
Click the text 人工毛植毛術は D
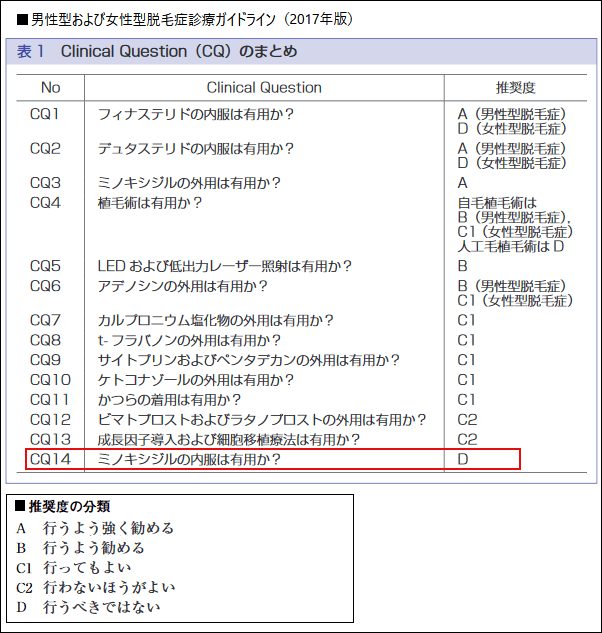[x=511, y=246]
